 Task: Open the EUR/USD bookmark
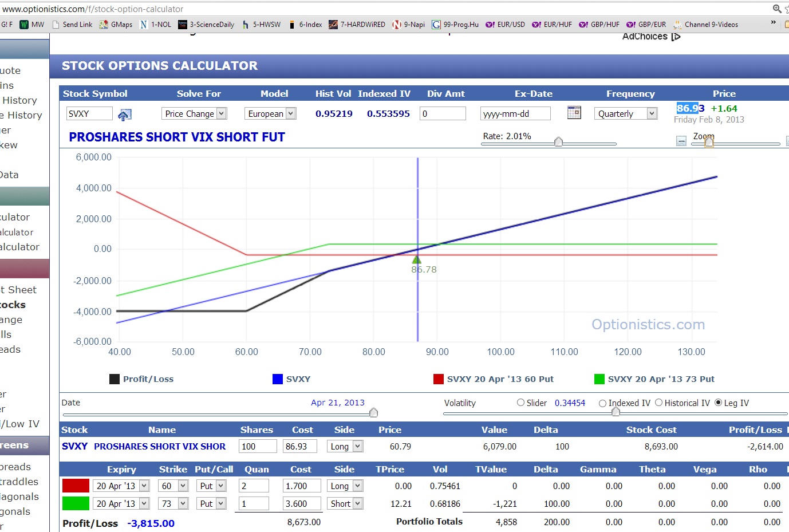(x=506, y=24)
